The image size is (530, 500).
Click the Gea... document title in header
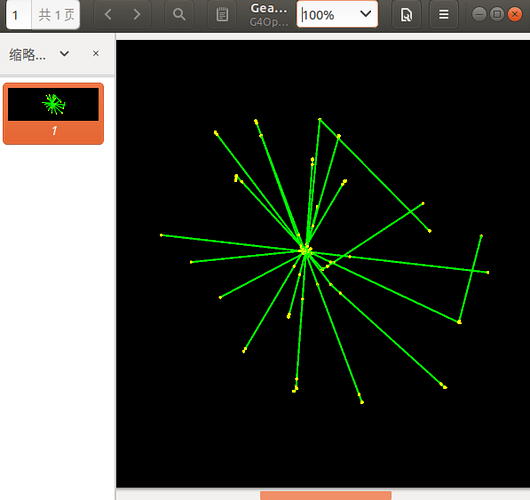coord(269,8)
